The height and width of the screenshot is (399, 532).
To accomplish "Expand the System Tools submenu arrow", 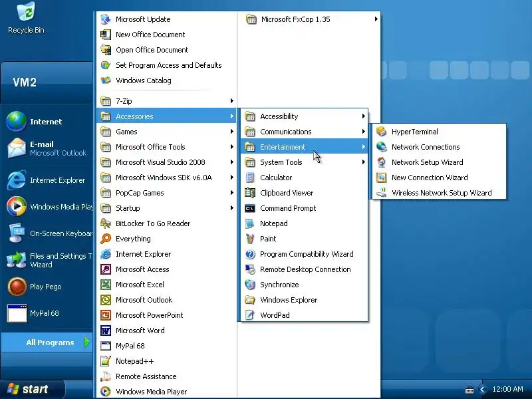I will [363, 162].
